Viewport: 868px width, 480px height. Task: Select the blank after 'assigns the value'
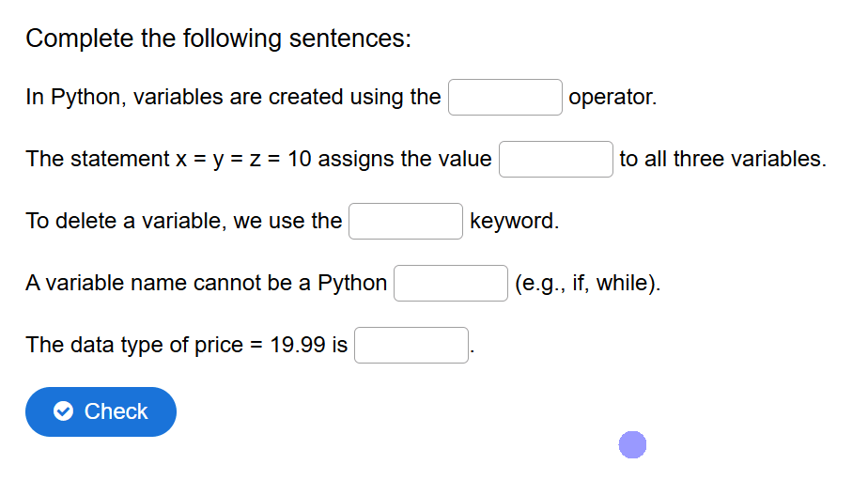(x=556, y=160)
